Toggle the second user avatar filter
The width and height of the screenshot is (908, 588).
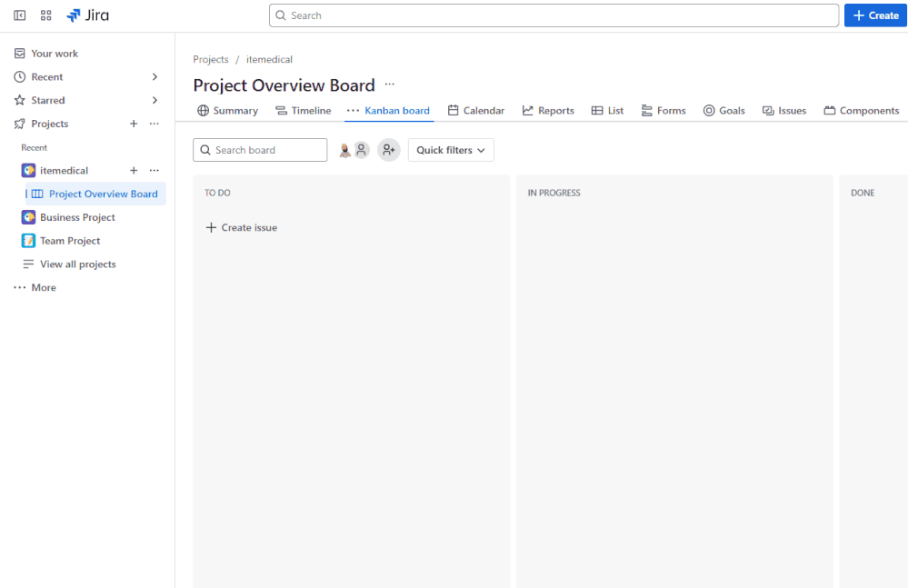360,149
